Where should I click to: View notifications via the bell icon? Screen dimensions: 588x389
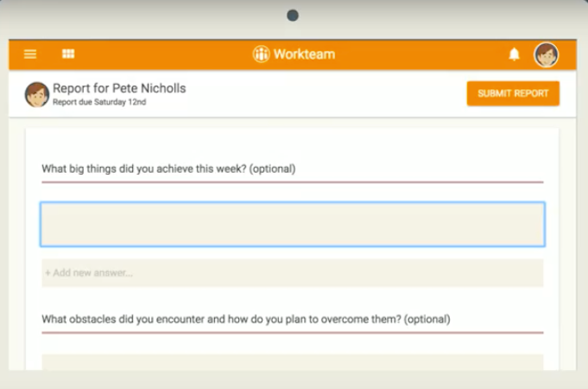pos(514,54)
